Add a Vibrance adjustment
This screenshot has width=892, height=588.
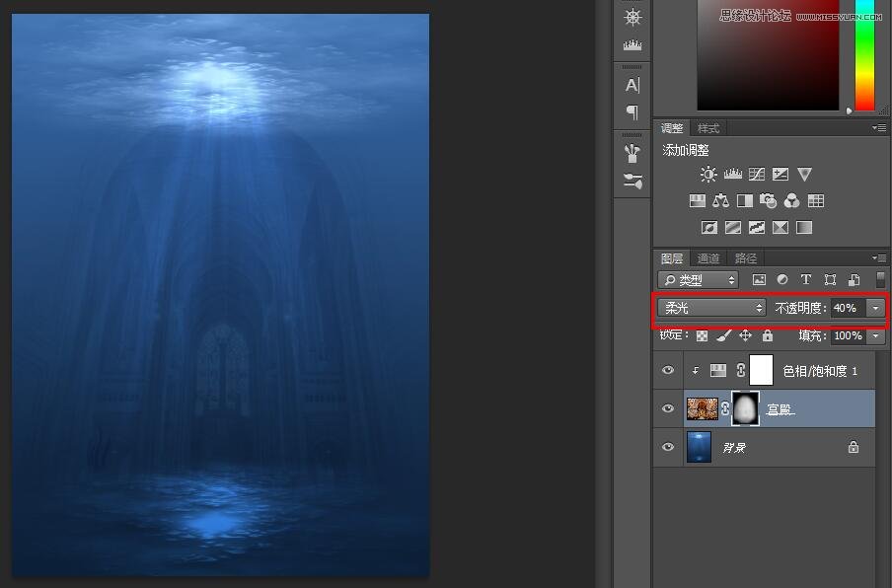(x=804, y=174)
